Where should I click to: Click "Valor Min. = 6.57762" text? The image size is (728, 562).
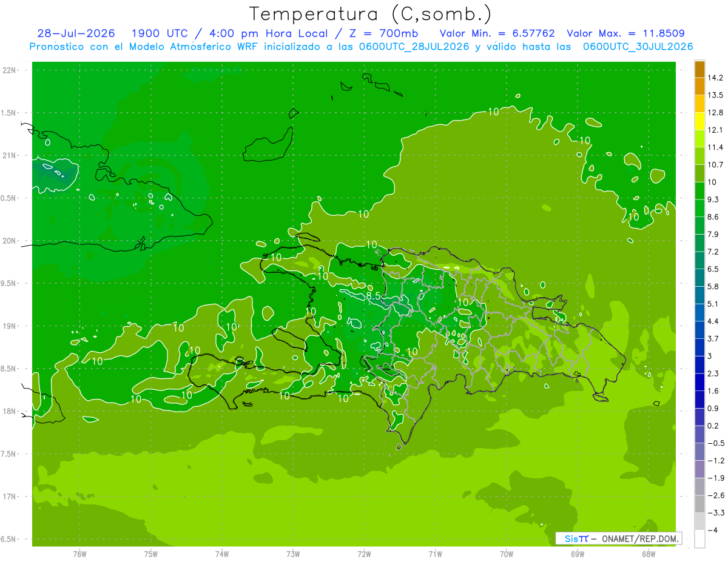497,33
